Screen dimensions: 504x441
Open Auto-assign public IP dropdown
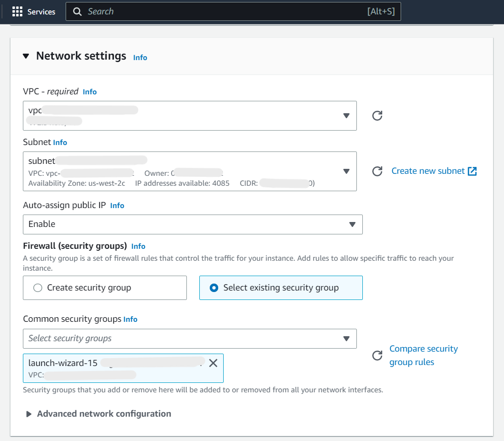click(193, 224)
